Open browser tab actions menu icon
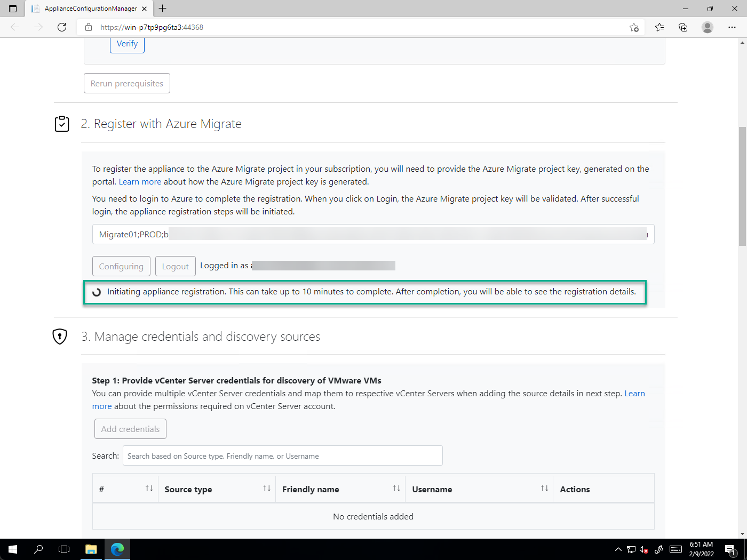 point(13,9)
